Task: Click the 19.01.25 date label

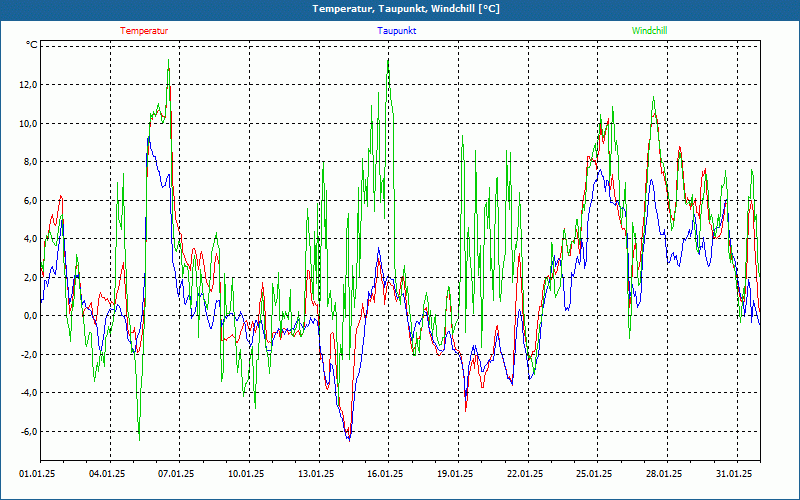Action: 456,474
